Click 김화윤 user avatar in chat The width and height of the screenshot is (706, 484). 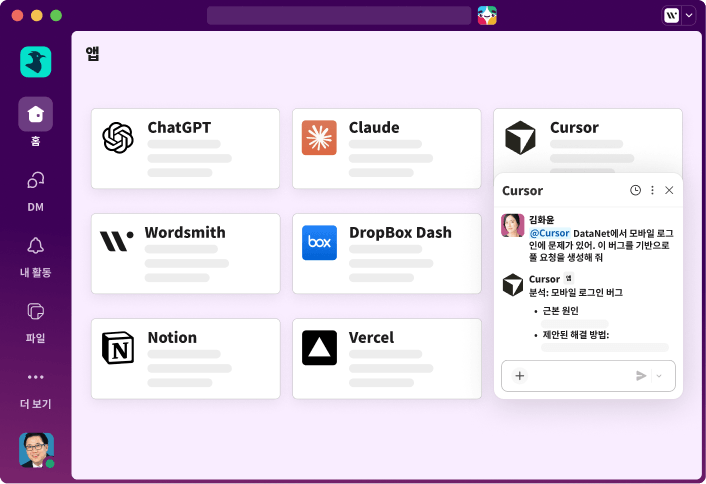pos(513,225)
